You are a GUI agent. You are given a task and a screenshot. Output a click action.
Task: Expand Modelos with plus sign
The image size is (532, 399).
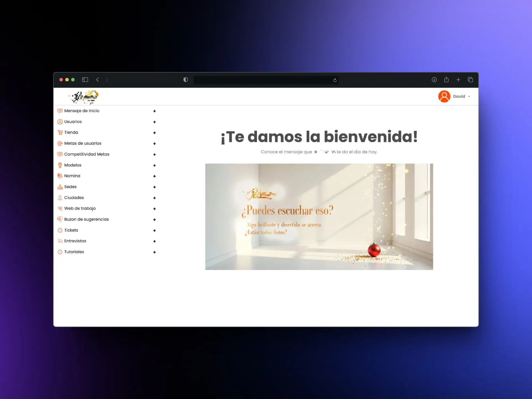[155, 165]
